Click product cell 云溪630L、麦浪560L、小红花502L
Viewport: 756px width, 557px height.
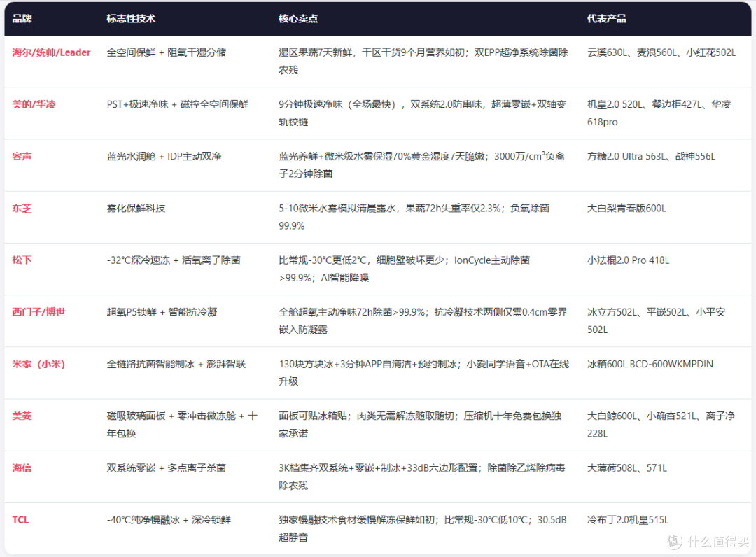[x=661, y=52]
